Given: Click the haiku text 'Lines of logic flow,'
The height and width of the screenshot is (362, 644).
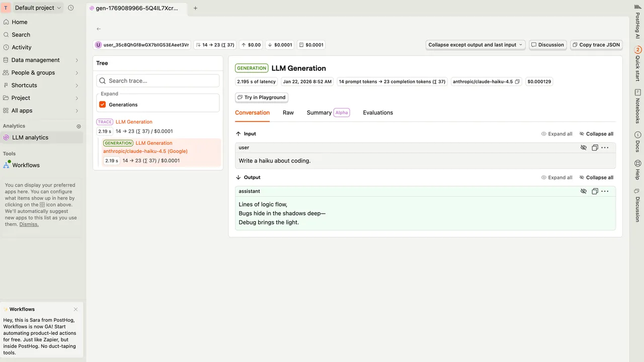Looking at the screenshot, I should 263,204.
